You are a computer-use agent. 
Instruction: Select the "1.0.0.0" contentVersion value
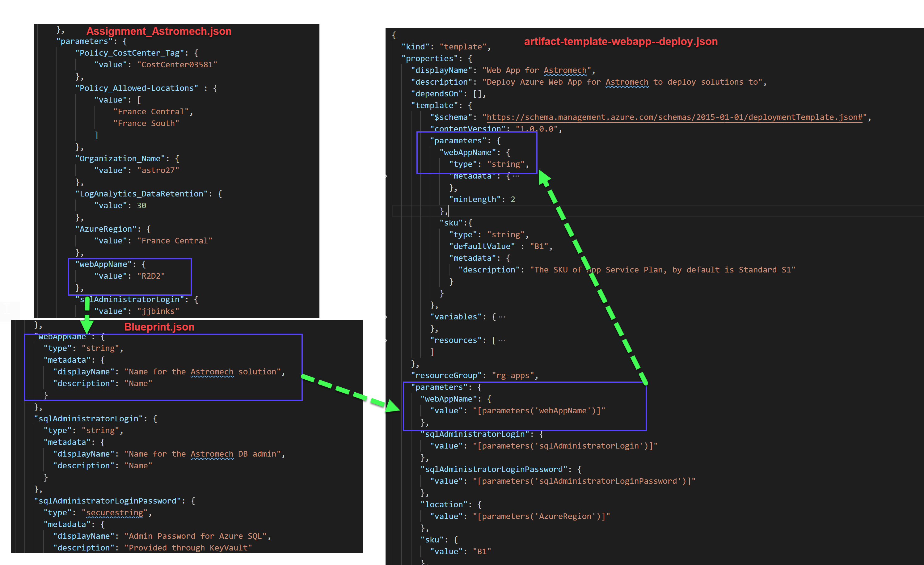(x=537, y=129)
